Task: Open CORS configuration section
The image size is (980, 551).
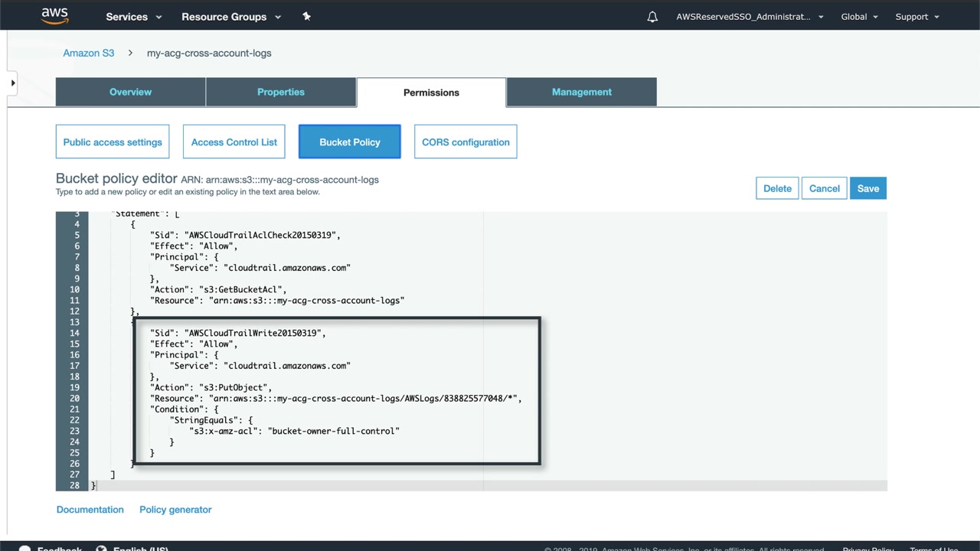Action: coord(465,142)
